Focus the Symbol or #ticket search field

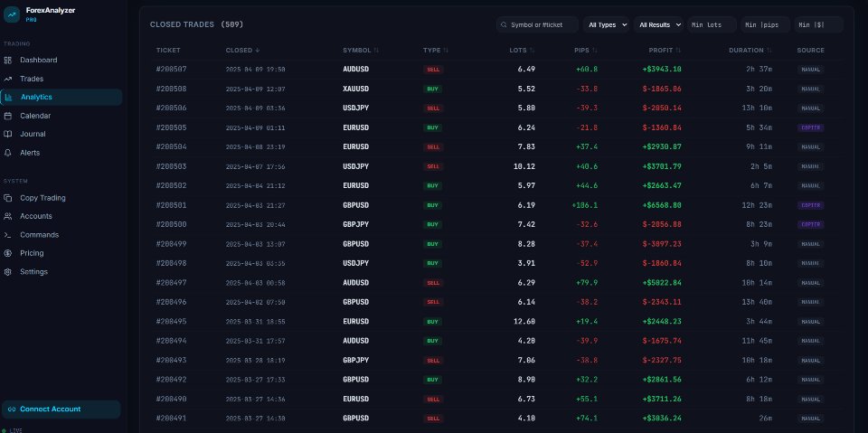coord(537,25)
